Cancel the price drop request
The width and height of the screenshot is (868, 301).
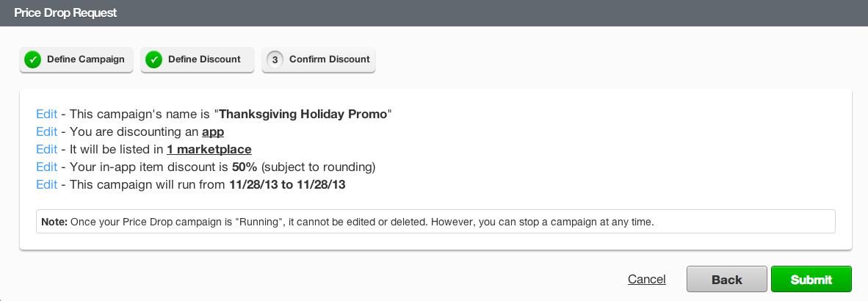click(x=646, y=280)
